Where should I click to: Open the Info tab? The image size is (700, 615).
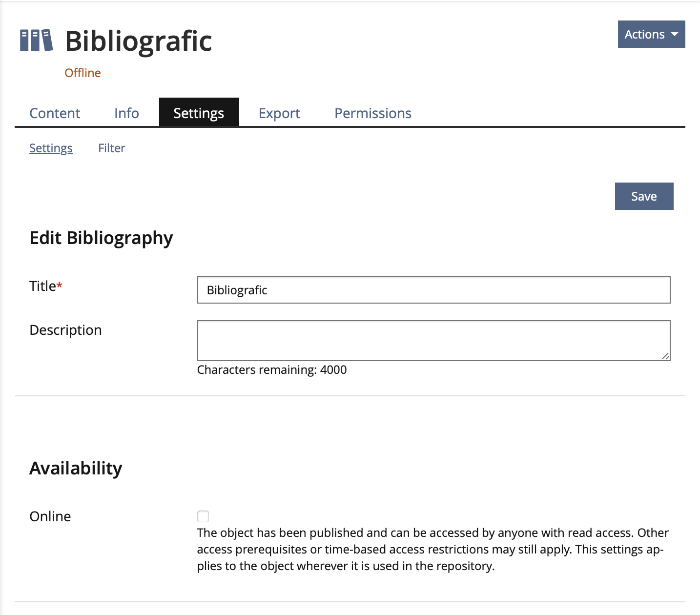click(126, 113)
